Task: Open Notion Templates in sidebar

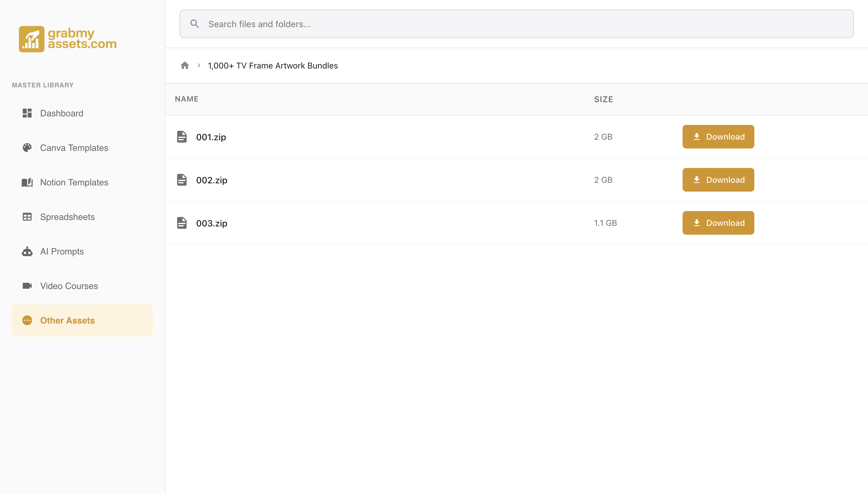Action: coord(74,182)
